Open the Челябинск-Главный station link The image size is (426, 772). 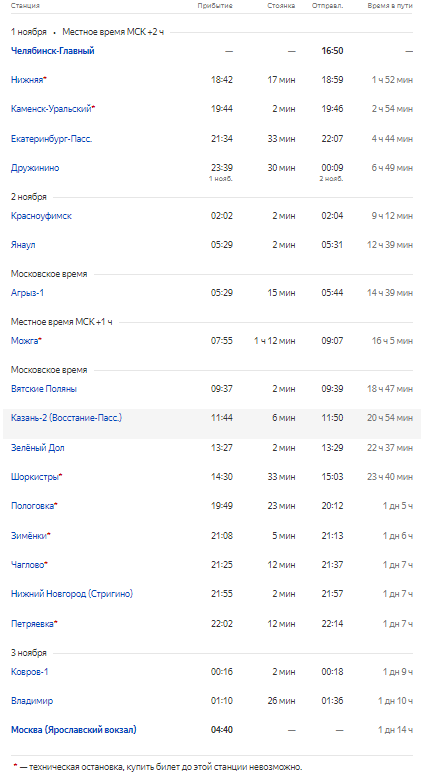pos(53,51)
